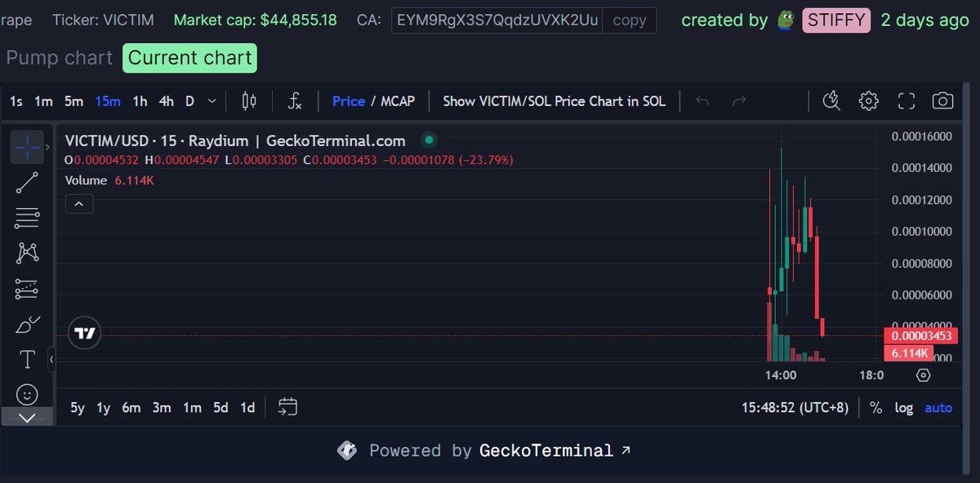The image size is (980, 483).
Task: Toggle auto scale
Action: 938,407
